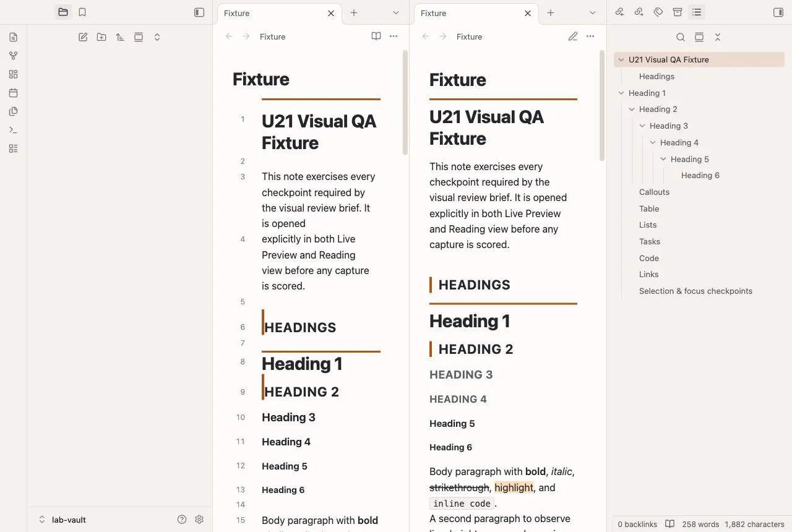
Task: Create a new note in file explorer
Action: pos(83,37)
